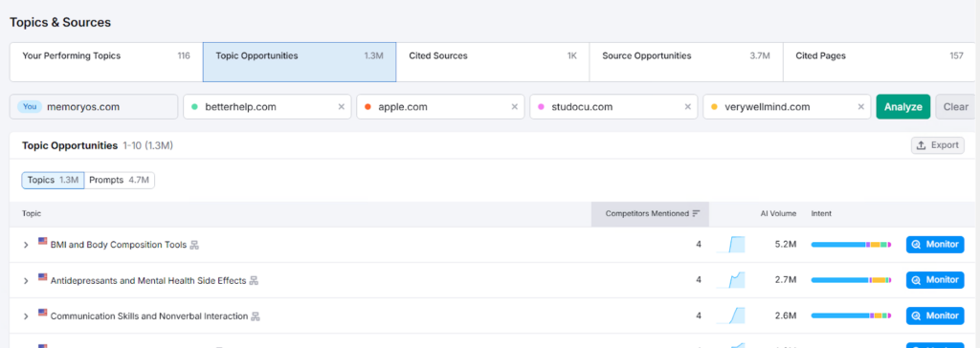This screenshot has height=348, width=980.
Task: Click the hierarchy icon next to BMI and Body Composition Tools
Action: 194,245
